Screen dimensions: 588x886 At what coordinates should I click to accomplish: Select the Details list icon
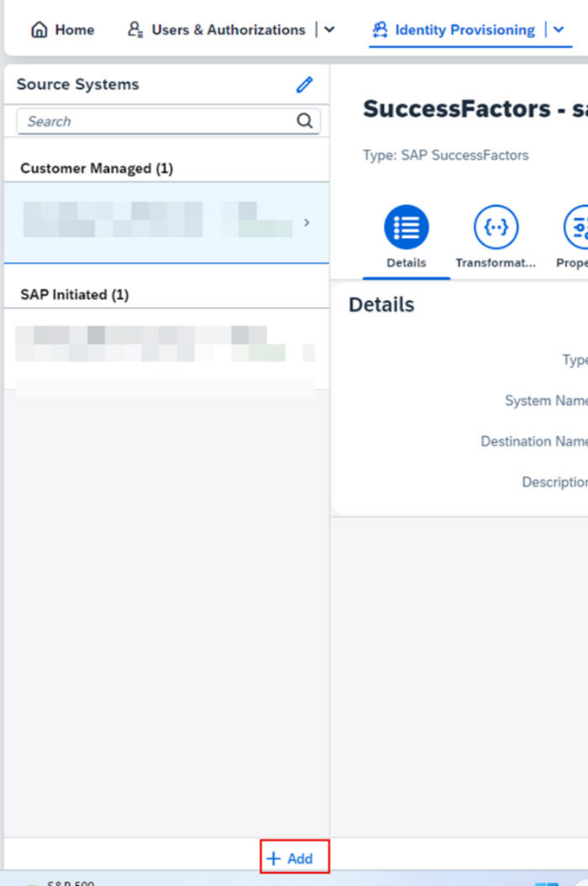[406, 228]
